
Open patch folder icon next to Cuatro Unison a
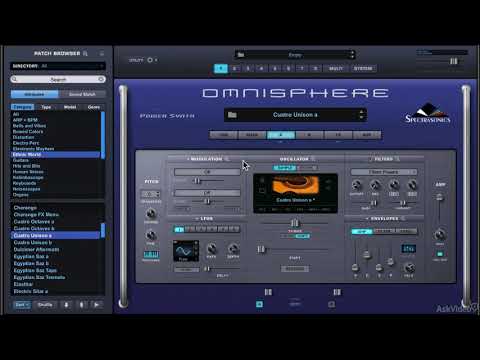[x=232, y=115]
